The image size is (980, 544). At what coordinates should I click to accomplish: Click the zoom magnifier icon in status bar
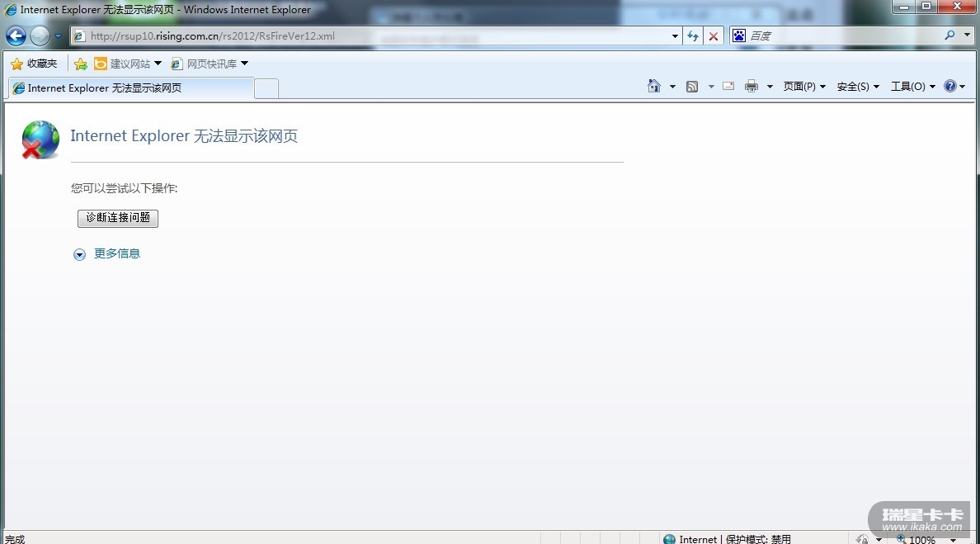point(902,539)
